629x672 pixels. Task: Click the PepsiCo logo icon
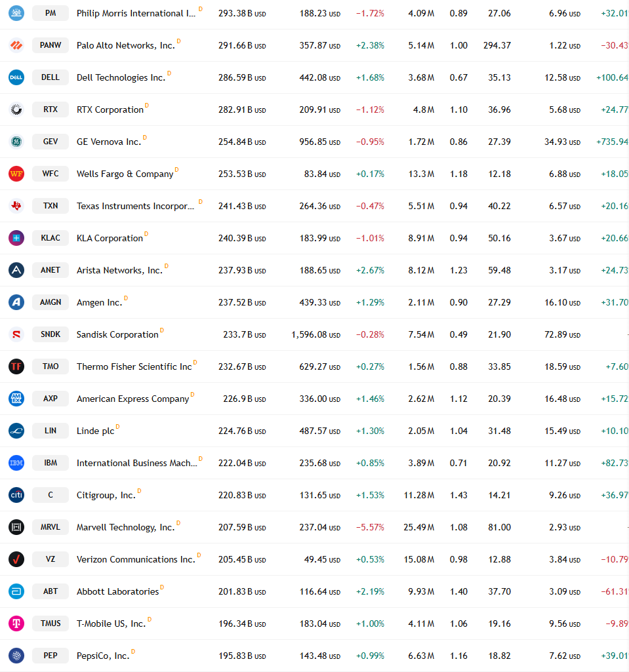coord(16,656)
